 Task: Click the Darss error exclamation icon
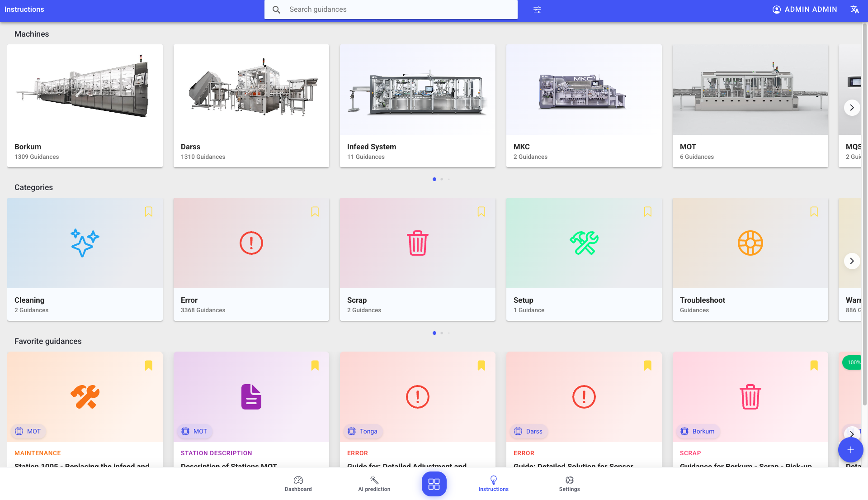coord(584,397)
